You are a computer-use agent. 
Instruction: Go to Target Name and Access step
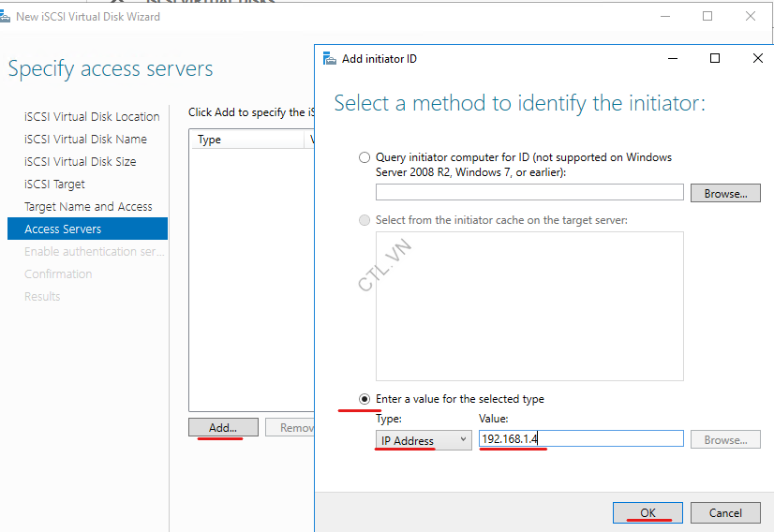88,206
